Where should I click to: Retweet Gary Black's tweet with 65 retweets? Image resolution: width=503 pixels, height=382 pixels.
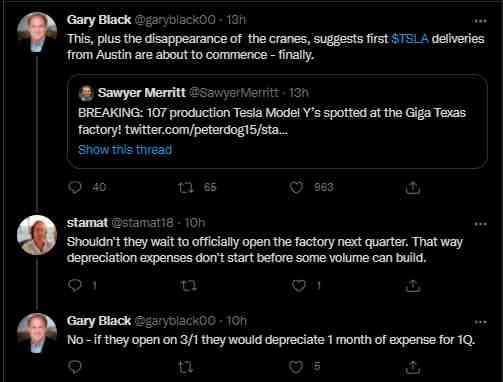[186, 187]
